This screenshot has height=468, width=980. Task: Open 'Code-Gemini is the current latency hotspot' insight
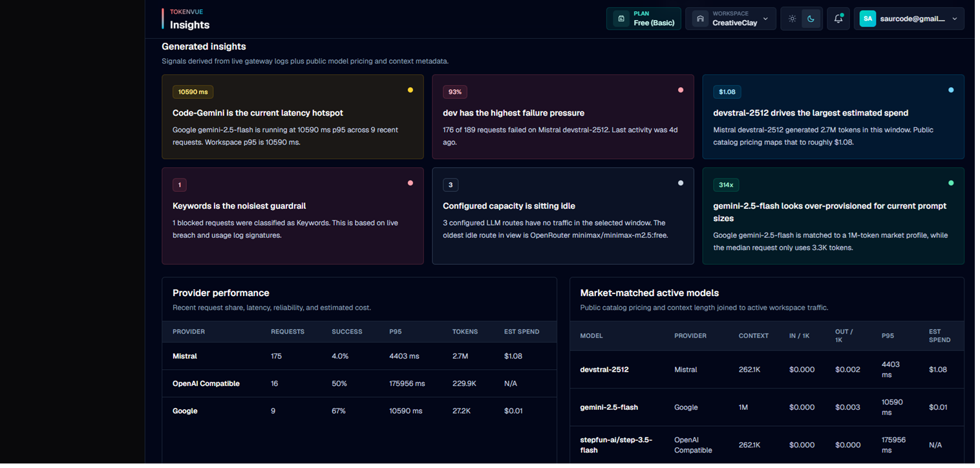click(258, 112)
